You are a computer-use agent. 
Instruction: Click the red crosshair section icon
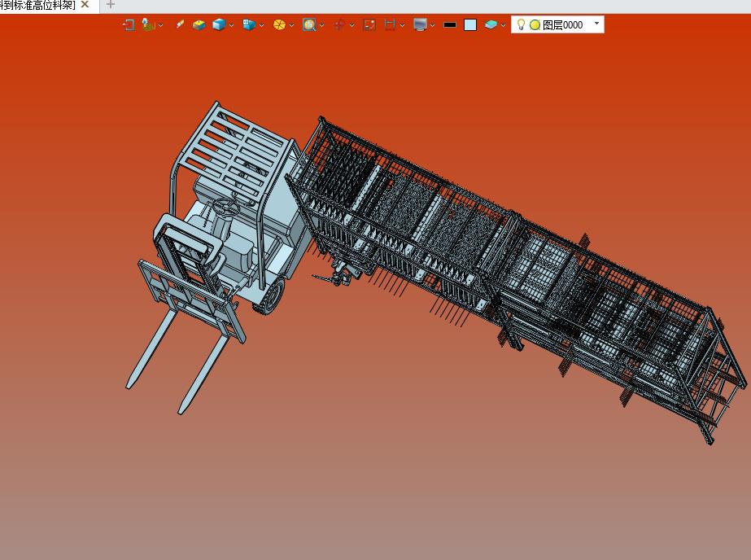339,25
